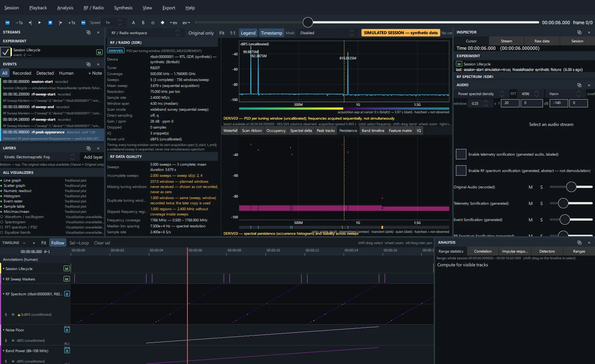Image resolution: width=595 pixels, height=364 pixels.
Task: Open the Kinetic Electromagnetic Fog layer dropdown
Action: pyautogui.click(x=39, y=157)
